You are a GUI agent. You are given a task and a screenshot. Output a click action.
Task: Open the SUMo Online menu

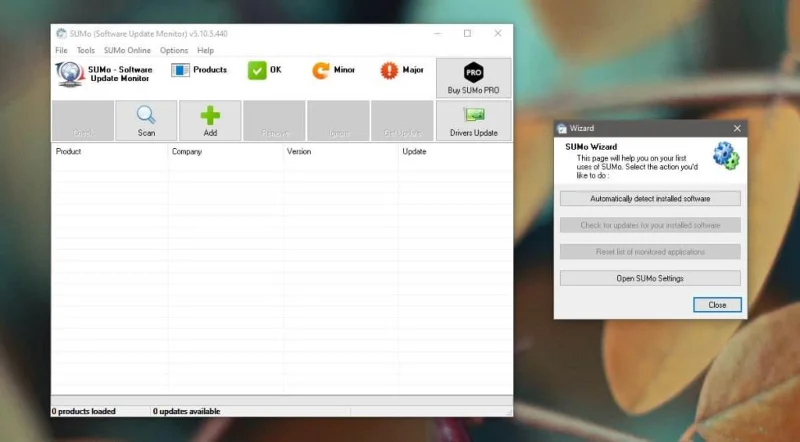127,50
